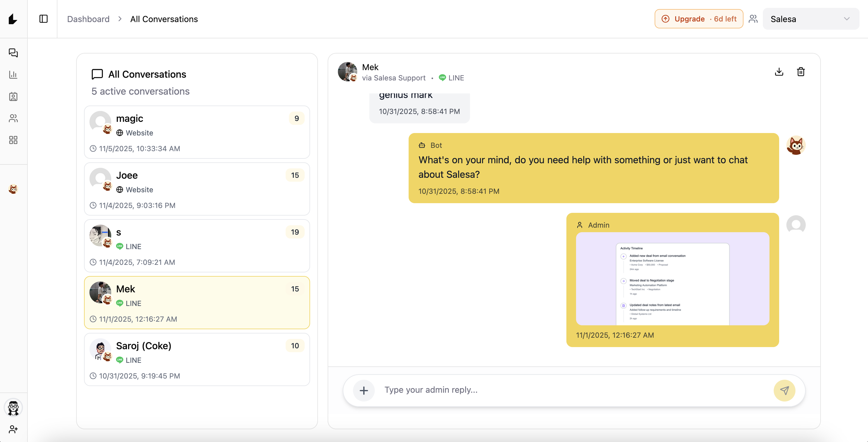Screen dimensions: 868x442
Task: Click the Upgrade button
Action: [x=698, y=18]
